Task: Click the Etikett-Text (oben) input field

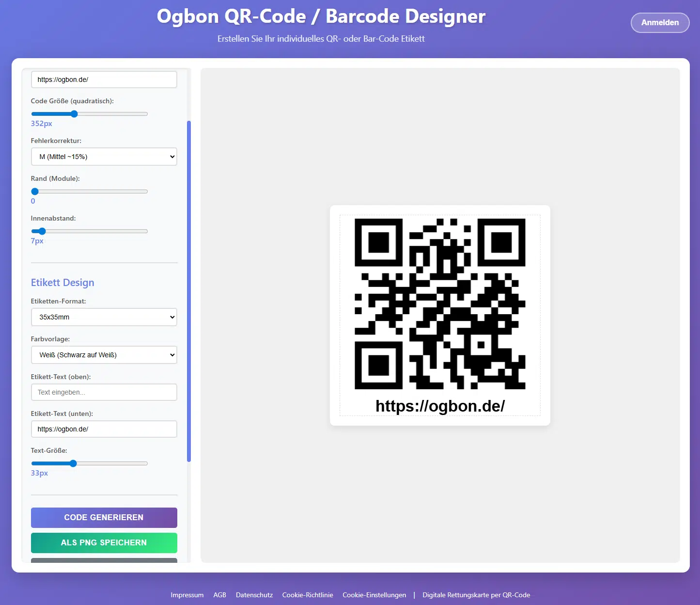Action: 104,392
